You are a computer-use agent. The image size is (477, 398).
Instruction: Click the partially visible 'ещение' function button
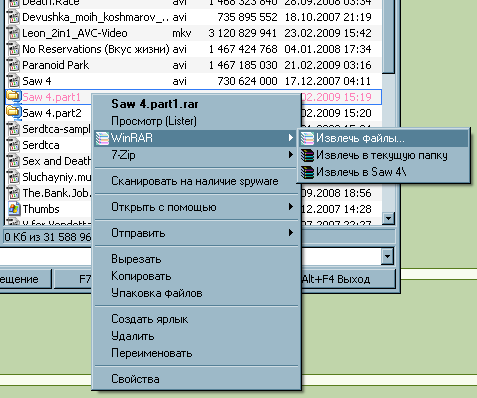(x=25, y=279)
